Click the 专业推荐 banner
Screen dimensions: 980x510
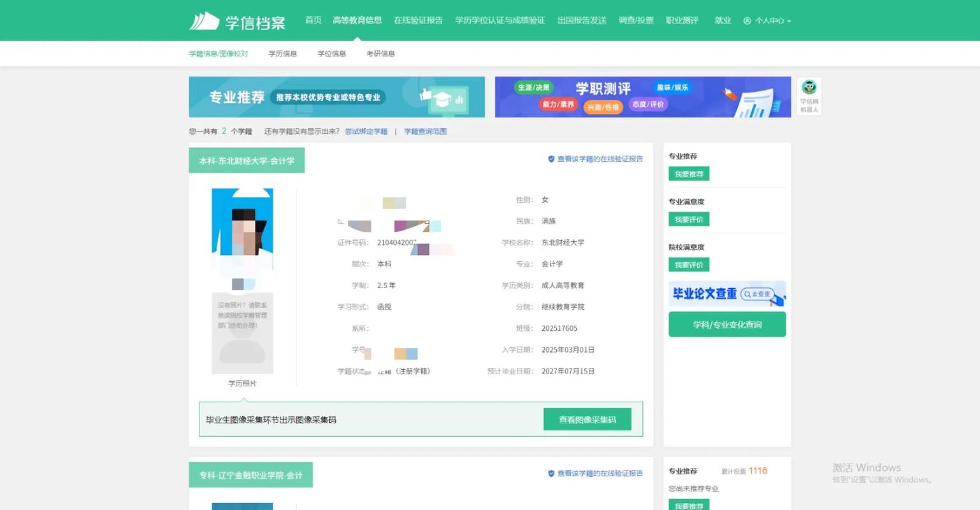337,97
